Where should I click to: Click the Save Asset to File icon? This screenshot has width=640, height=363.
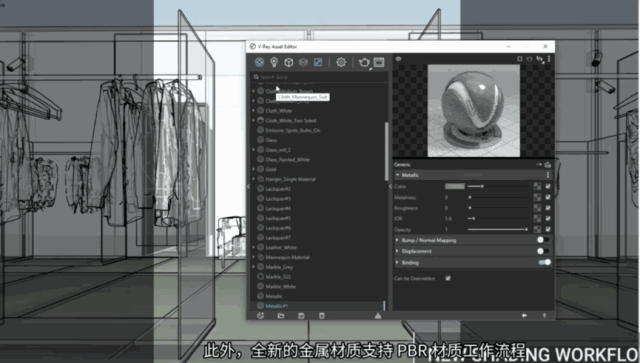coord(301,316)
